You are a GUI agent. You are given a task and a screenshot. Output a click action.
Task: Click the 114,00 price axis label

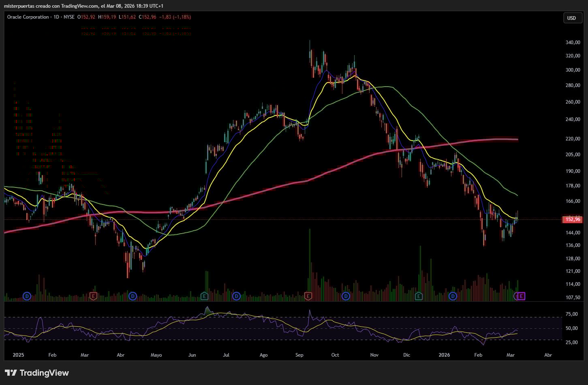[573, 284]
